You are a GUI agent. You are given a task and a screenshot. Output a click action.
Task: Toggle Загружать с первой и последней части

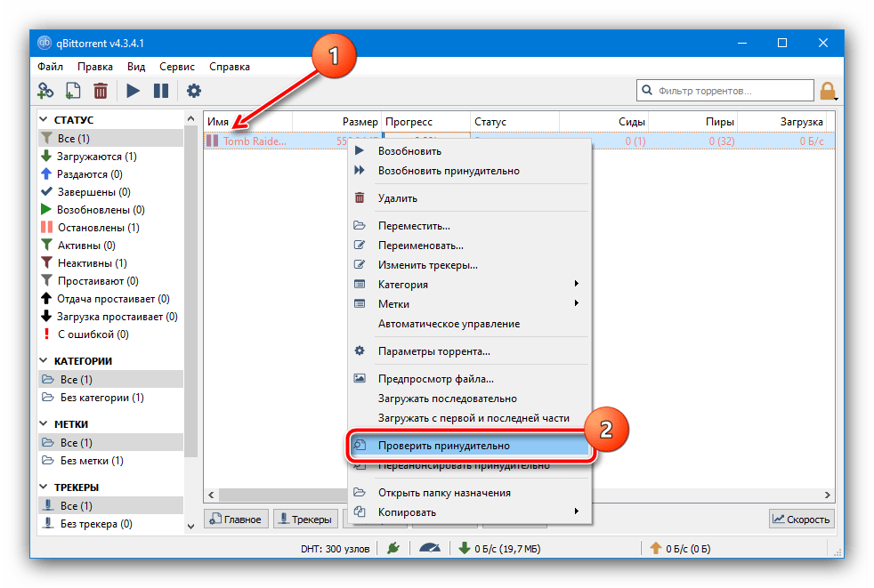[469, 418]
